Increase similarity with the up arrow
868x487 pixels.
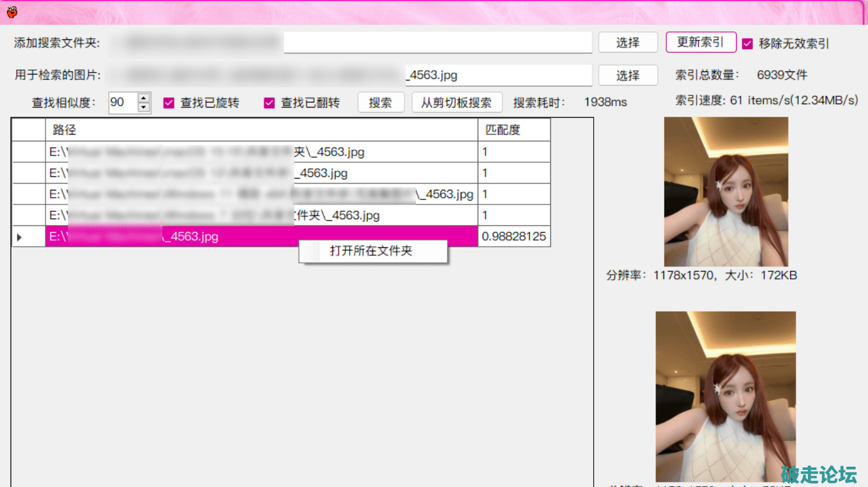pos(144,98)
